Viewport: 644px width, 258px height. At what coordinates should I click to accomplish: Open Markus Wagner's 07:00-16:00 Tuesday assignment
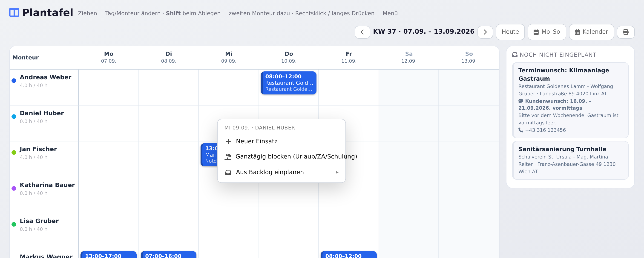point(169,255)
